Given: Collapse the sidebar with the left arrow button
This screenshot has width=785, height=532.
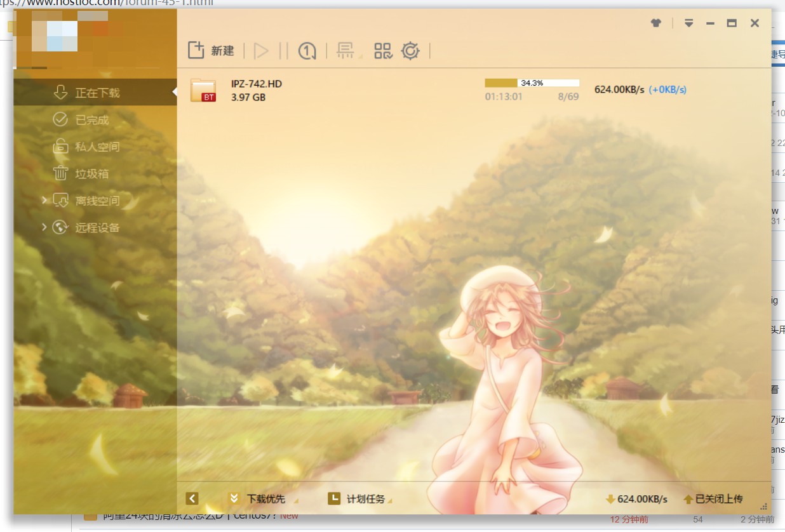Looking at the screenshot, I should pyautogui.click(x=192, y=499).
